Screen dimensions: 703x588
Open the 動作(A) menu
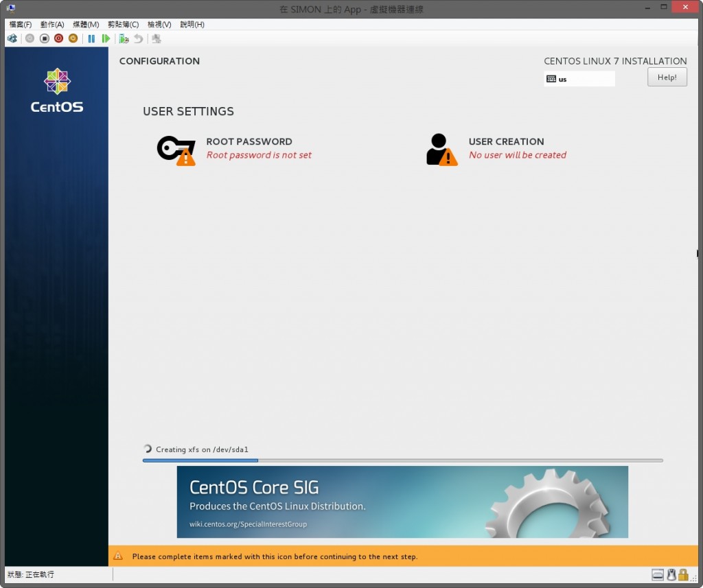click(x=52, y=24)
